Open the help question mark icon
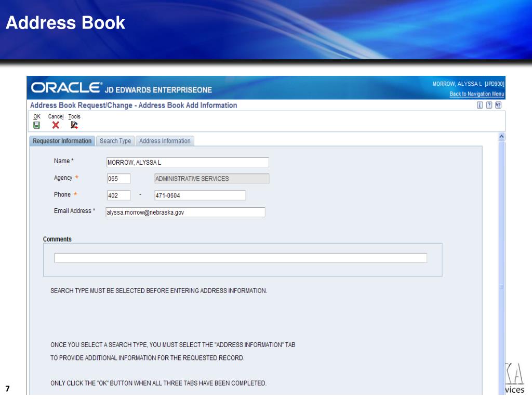 [489, 105]
